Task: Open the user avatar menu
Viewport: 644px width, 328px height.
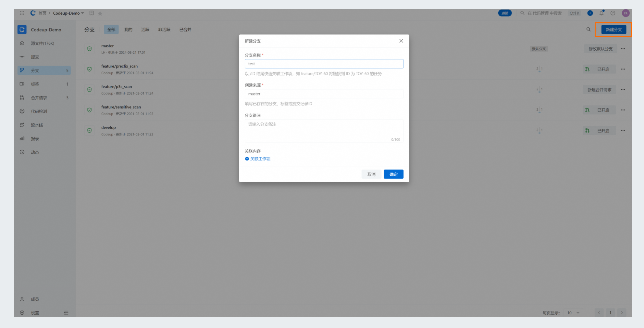Action: coord(625,13)
